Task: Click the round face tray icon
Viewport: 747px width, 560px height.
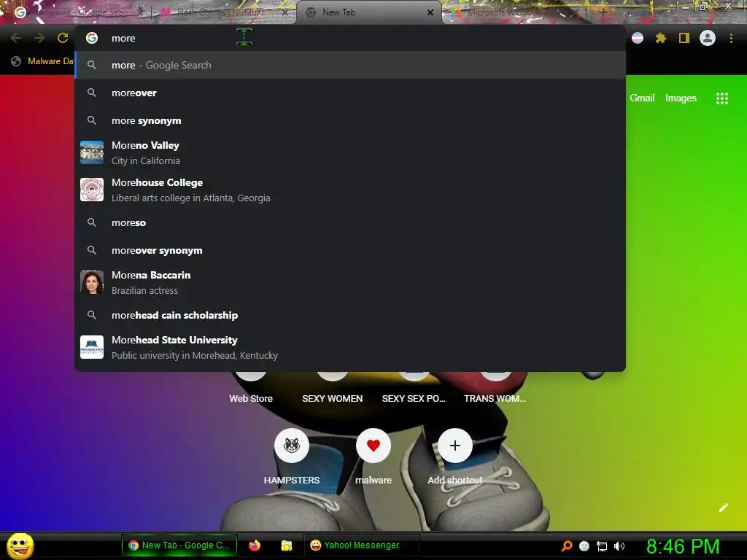Action: [584, 546]
